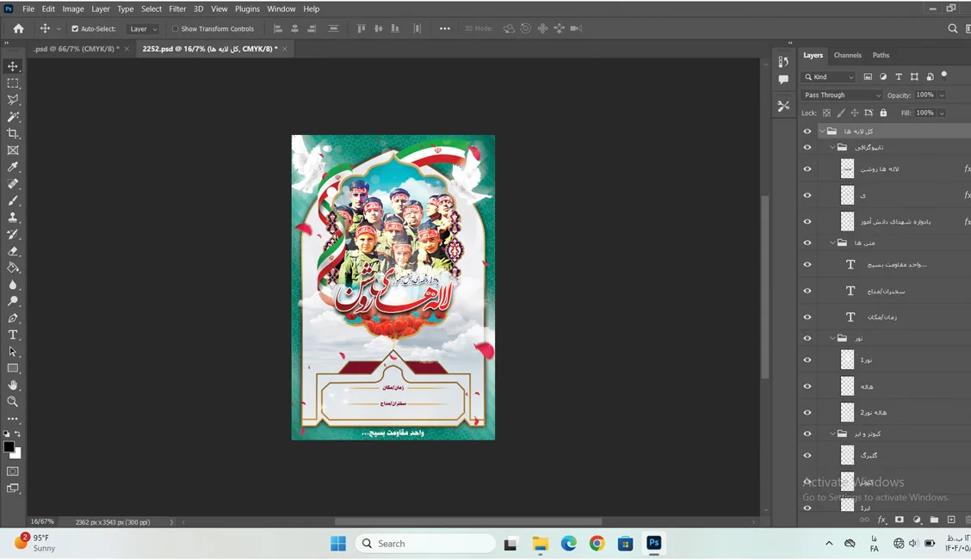Select the Eraser tool
971x560 pixels.
(12, 251)
